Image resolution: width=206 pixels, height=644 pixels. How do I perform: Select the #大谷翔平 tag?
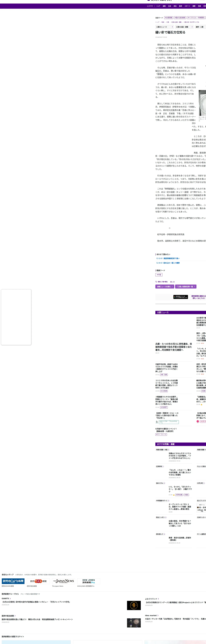click(x=164, y=407)
